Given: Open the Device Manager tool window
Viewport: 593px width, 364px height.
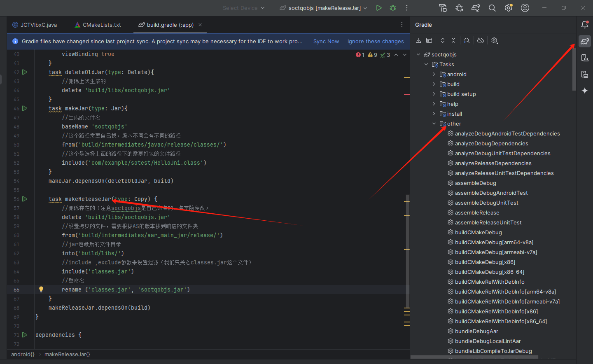Looking at the screenshot, I should point(585,58).
